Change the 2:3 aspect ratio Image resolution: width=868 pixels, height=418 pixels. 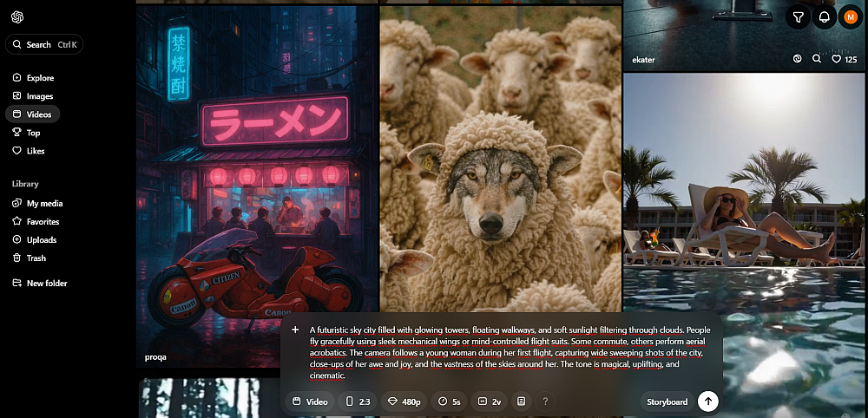point(358,402)
